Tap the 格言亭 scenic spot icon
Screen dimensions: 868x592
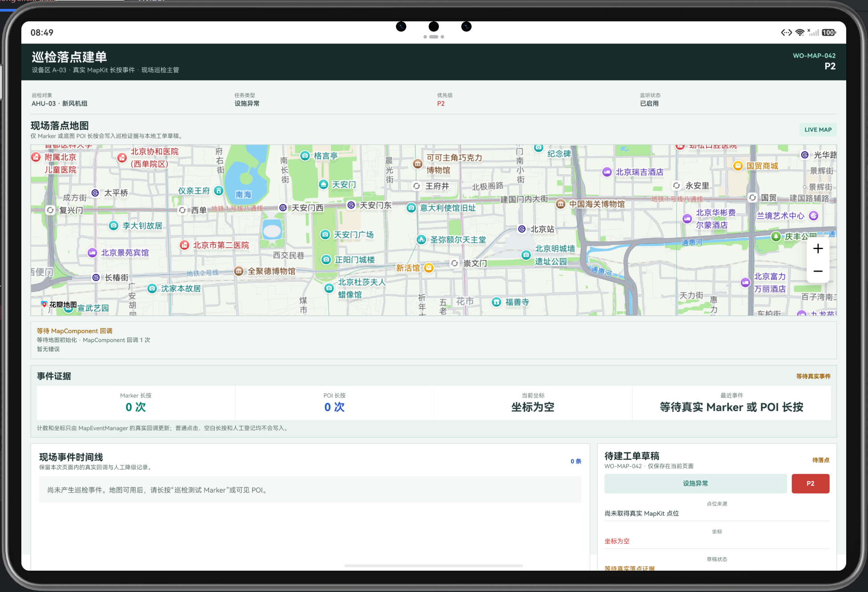pos(305,156)
